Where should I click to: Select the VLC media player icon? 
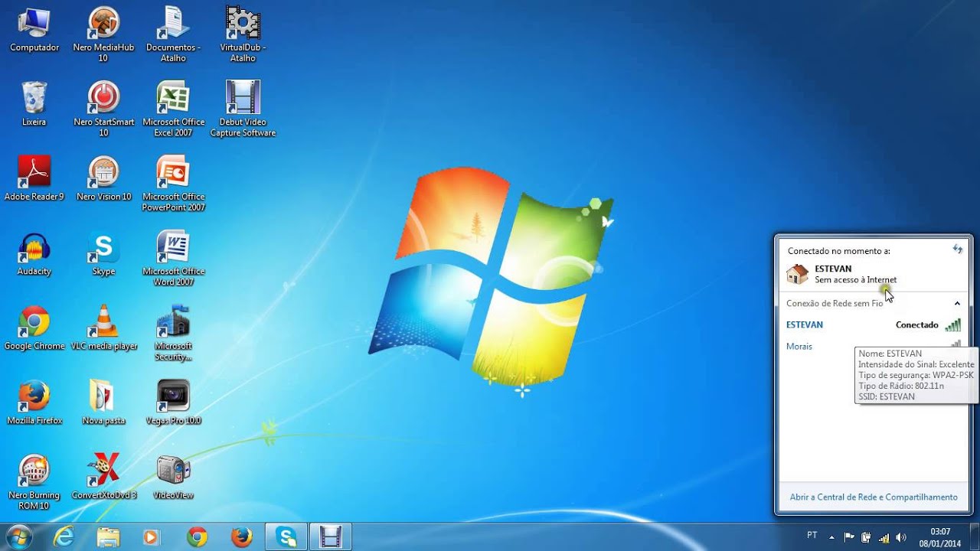pos(103,328)
